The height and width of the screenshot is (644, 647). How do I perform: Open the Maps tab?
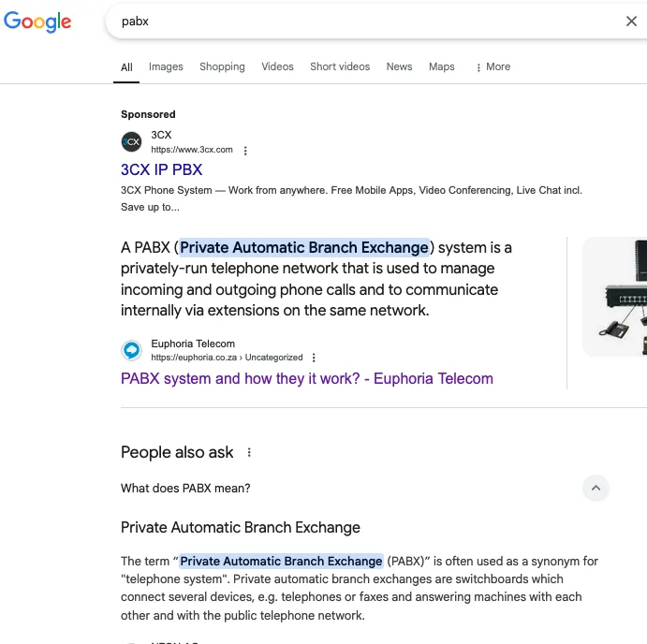441,67
